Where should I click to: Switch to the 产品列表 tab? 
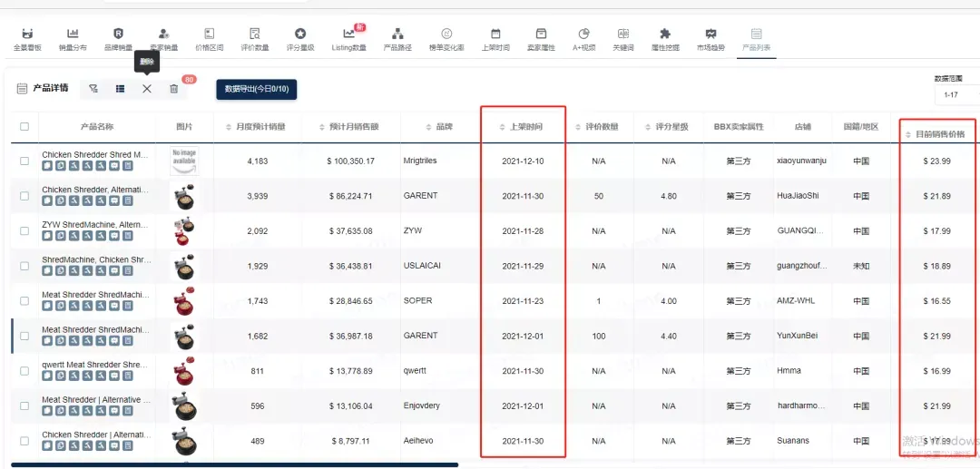(x=756, y=39)
